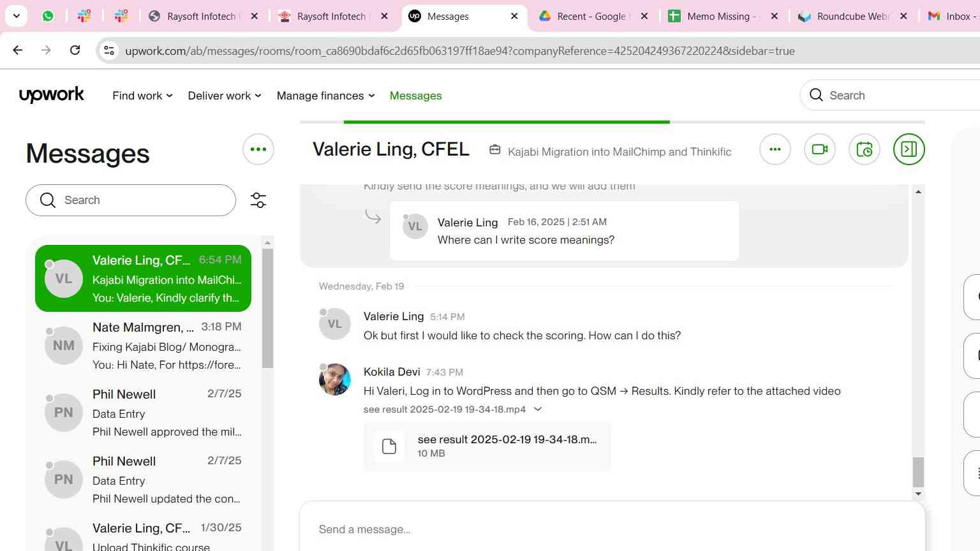This screenshot has width=980, height=551.
Task: Expand the see result mp4 attachment chevron
Action: coord(538,409)
